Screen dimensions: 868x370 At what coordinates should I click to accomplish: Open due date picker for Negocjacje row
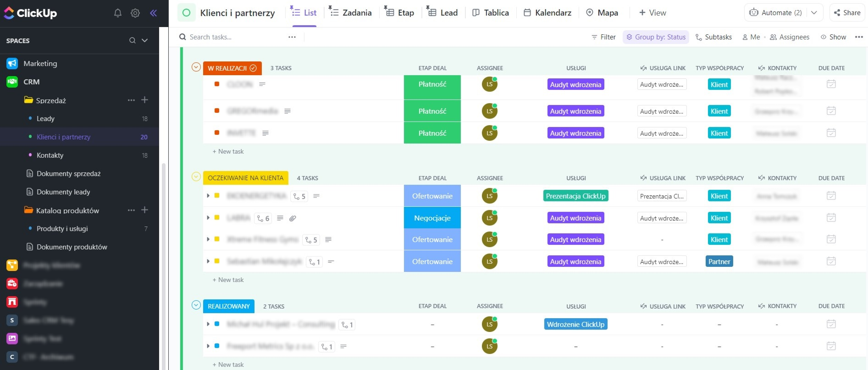pyautogui.click(x=831, y=218)
